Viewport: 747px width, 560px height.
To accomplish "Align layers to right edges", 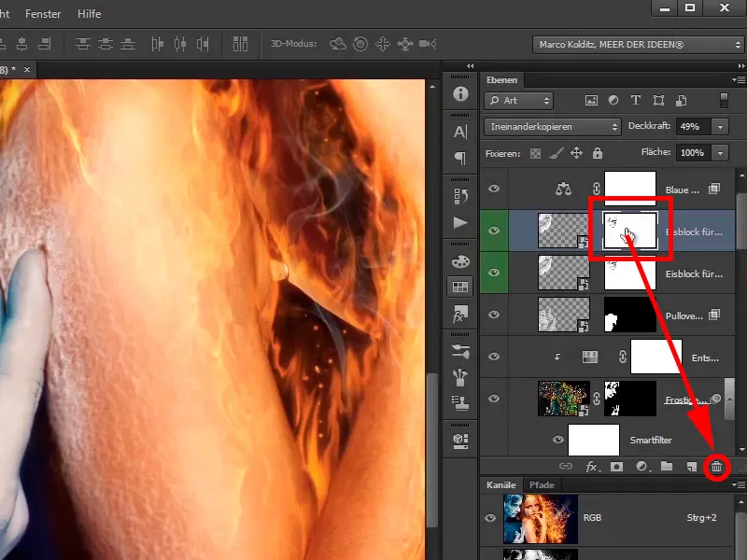I will [44, 44].
